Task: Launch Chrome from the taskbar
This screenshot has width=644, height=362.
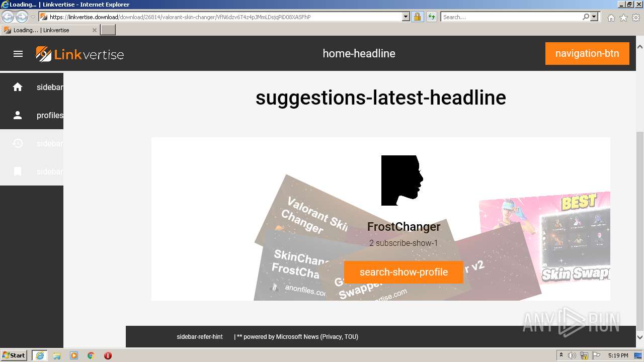Action: coord(91,355)
